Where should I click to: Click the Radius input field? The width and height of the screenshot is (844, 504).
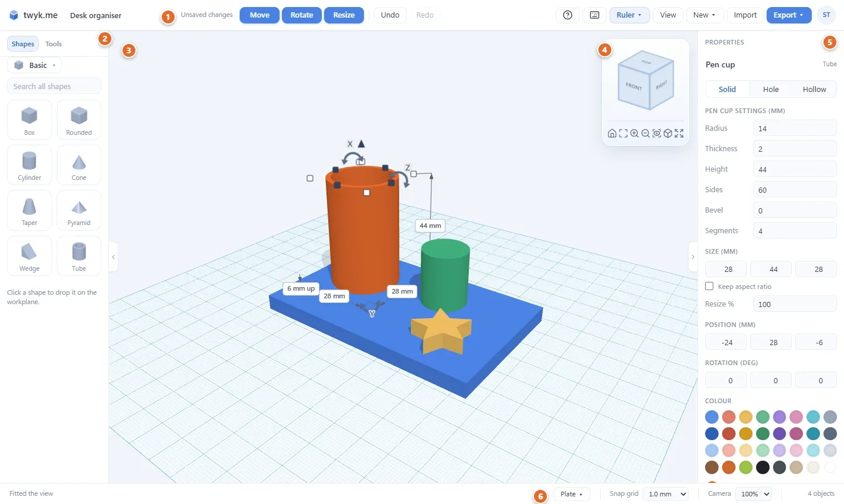click(x=794, y=128)
